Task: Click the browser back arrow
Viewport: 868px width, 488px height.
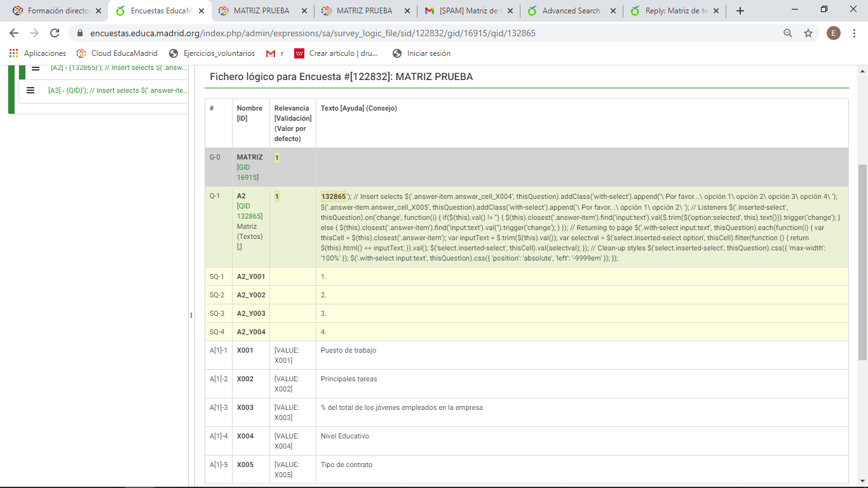Action: pos(14,33)
